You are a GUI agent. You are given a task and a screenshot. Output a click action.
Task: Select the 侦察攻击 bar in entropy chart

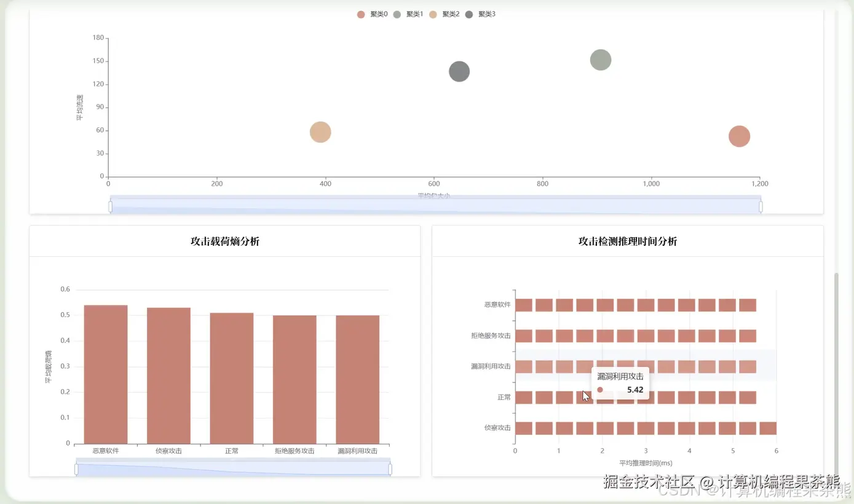[168, 376]
